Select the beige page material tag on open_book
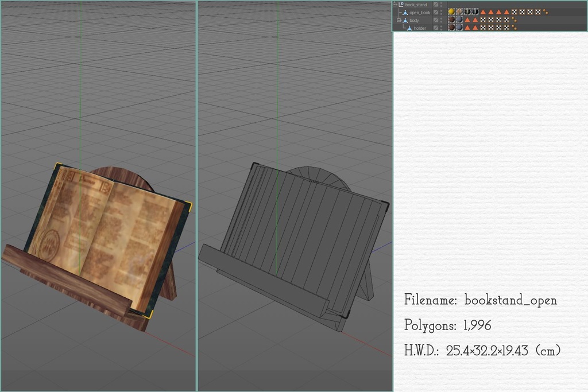 tap(459, 12)
